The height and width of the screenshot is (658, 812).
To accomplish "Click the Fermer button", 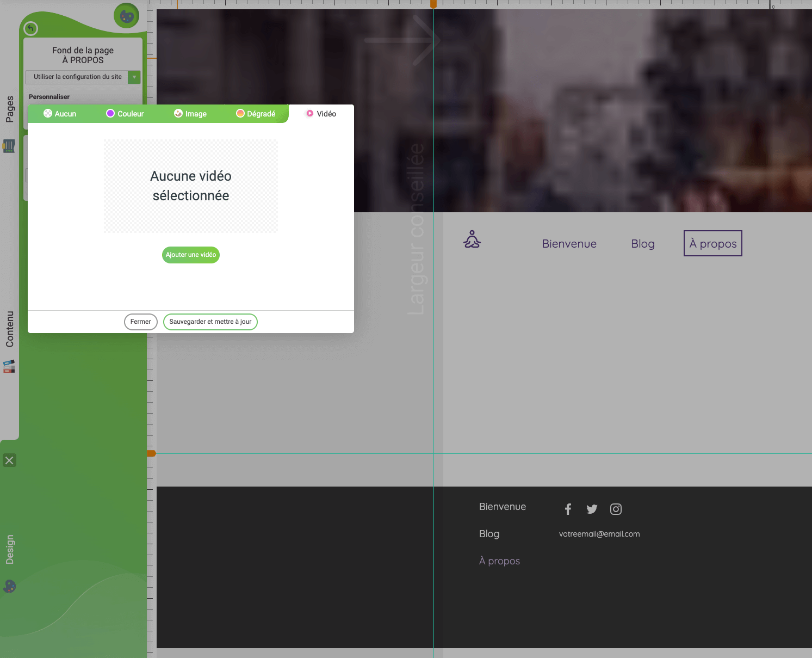I will 141,322.
